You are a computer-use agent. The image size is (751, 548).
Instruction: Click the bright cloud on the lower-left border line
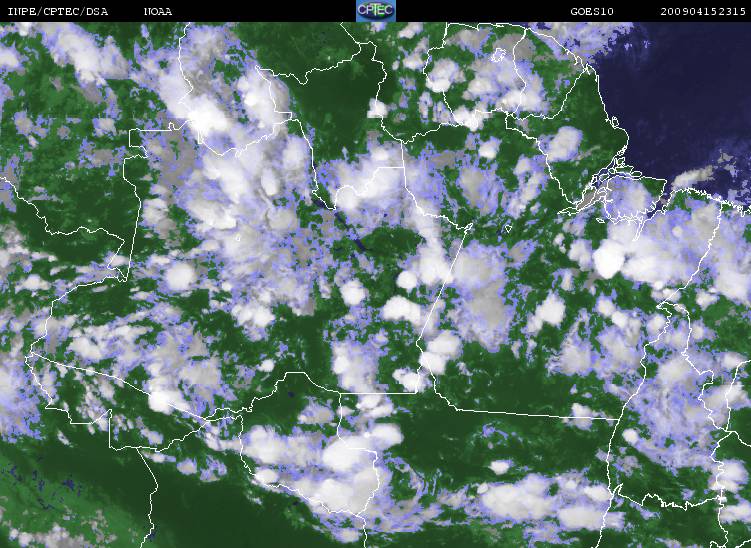point(160,401)
